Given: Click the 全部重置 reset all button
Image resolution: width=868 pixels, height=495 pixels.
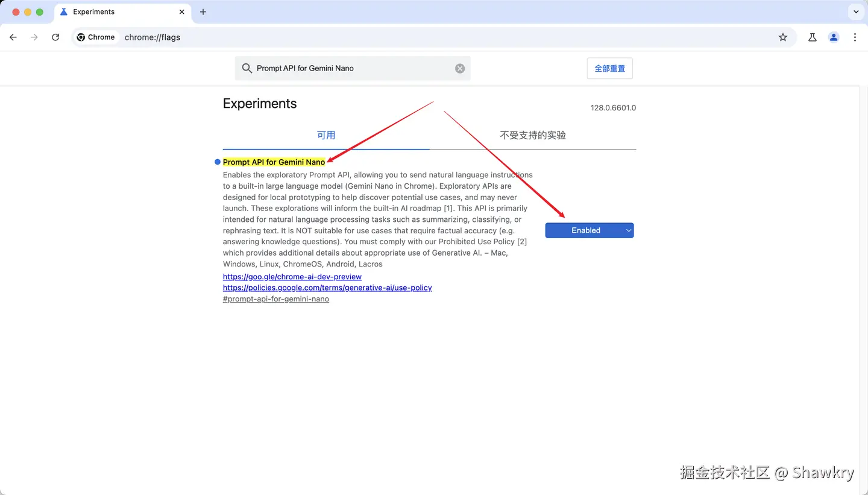Looking at the screenshot, I should click(x=610, y=69).
